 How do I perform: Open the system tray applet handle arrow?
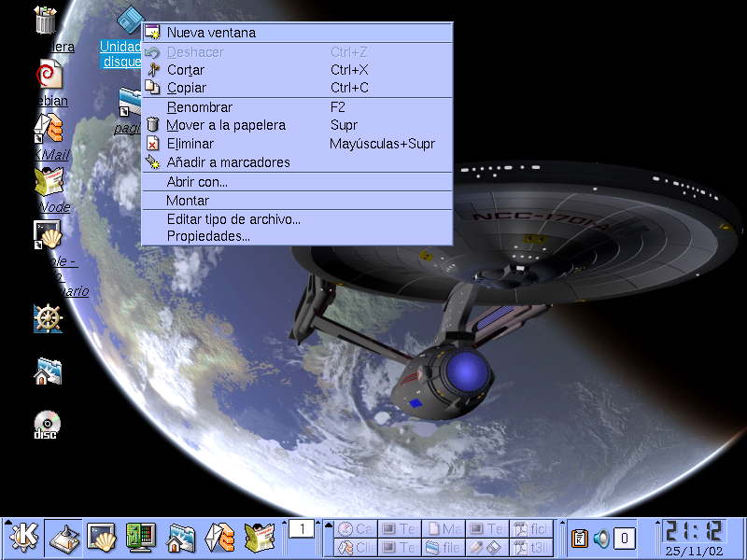[562, 523]
